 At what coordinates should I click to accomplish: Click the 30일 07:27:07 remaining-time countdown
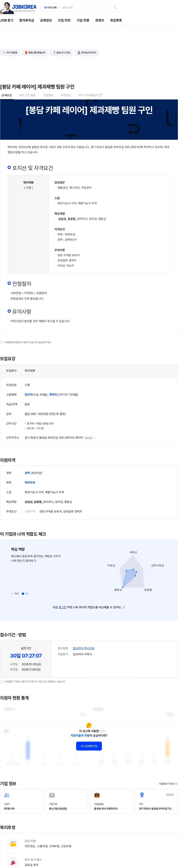point(26,656)
